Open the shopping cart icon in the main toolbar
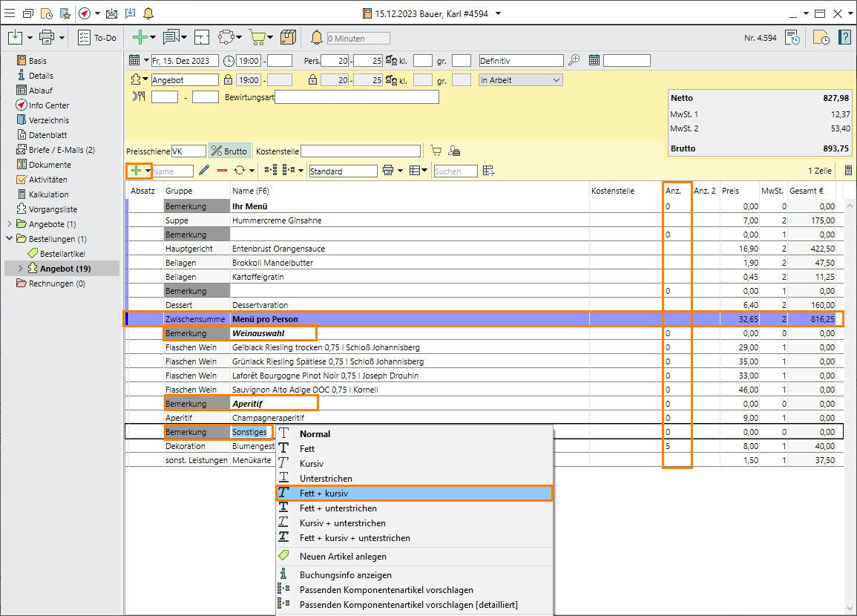 (257, 37)
